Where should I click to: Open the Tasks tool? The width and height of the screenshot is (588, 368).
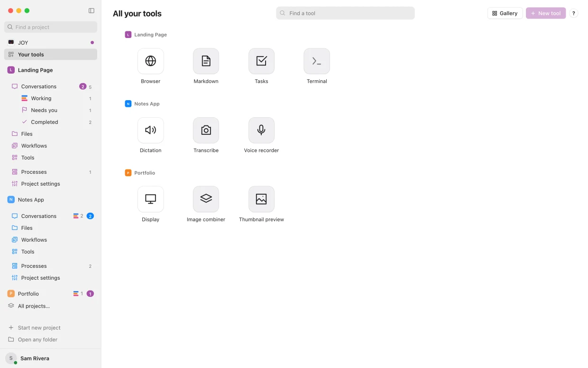click(261, 61)
